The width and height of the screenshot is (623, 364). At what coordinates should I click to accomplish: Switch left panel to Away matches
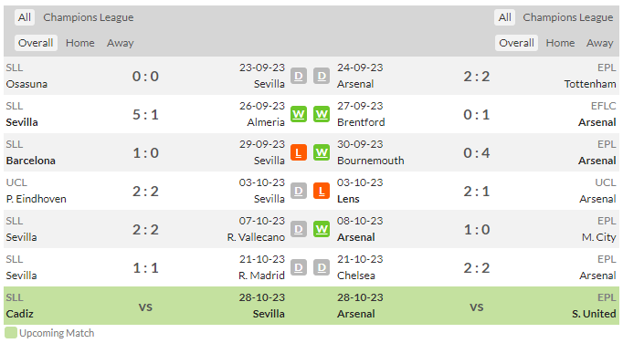(120, 43)
